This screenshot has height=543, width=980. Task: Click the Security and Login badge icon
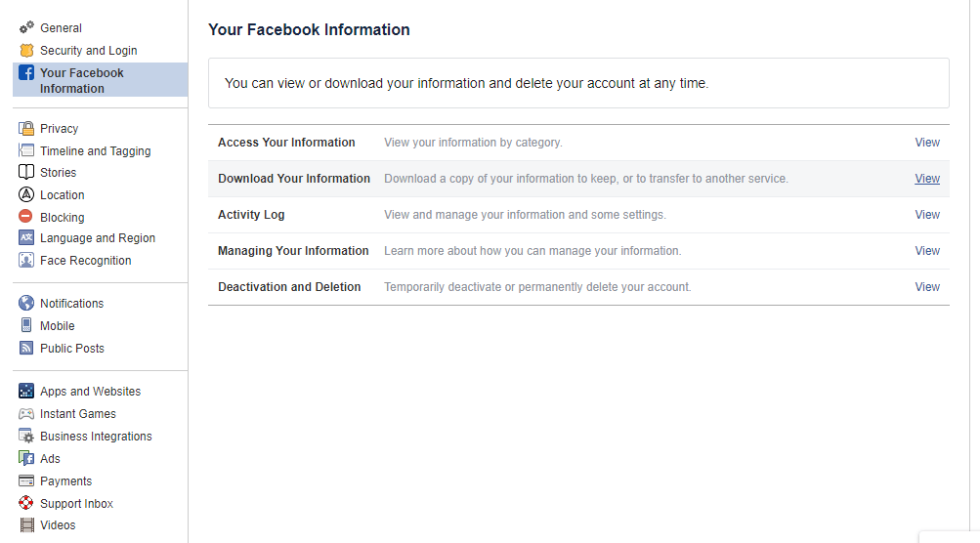tap(26, 50)
